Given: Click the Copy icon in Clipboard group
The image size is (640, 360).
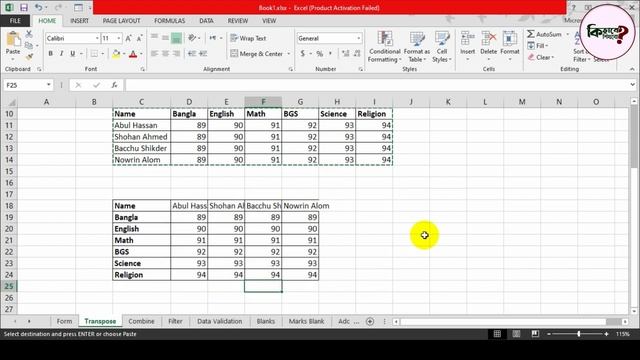Looking at the screenshot, I should pyautogui.click(x=29, y=45).
